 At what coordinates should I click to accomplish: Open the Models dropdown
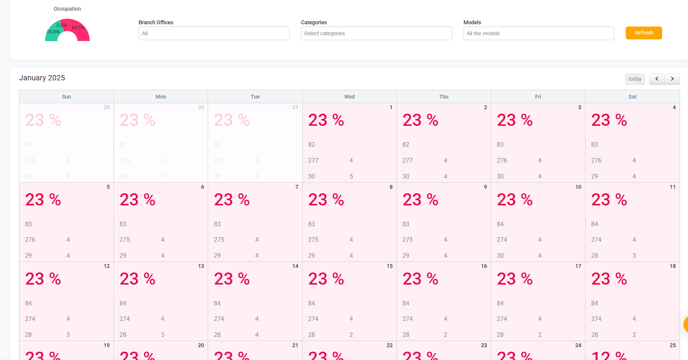(539, 33)
